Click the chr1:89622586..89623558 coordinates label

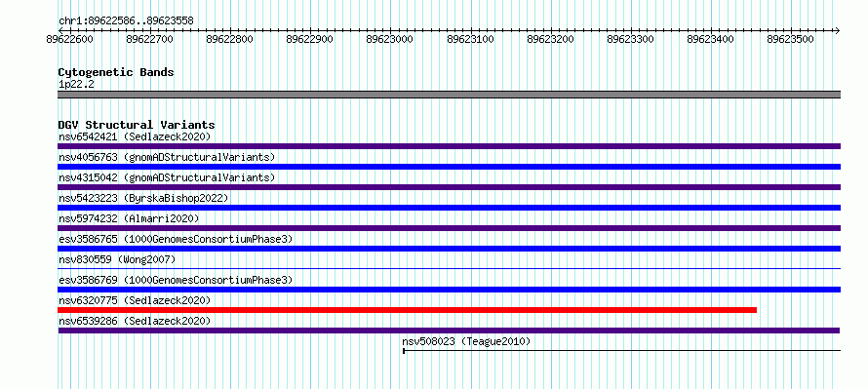point(126,21)
